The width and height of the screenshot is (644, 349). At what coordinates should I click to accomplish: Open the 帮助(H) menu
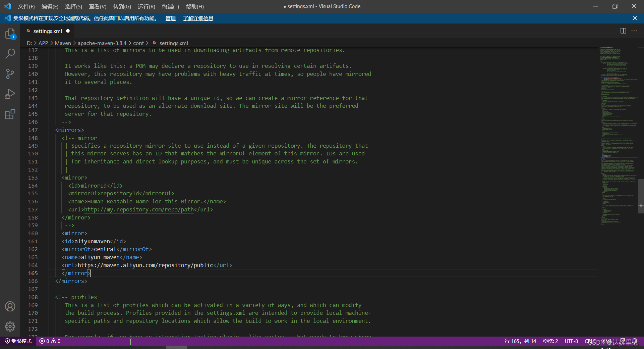[195, 6]
